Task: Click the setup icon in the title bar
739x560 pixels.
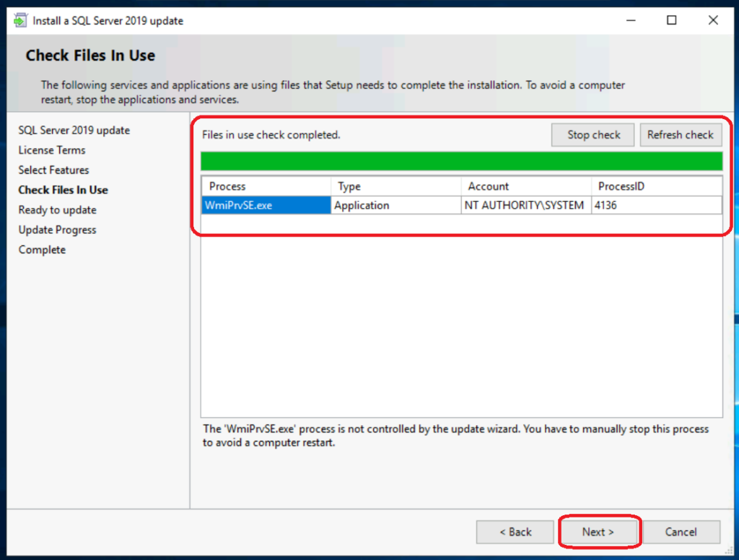Action: click(19, 20)
